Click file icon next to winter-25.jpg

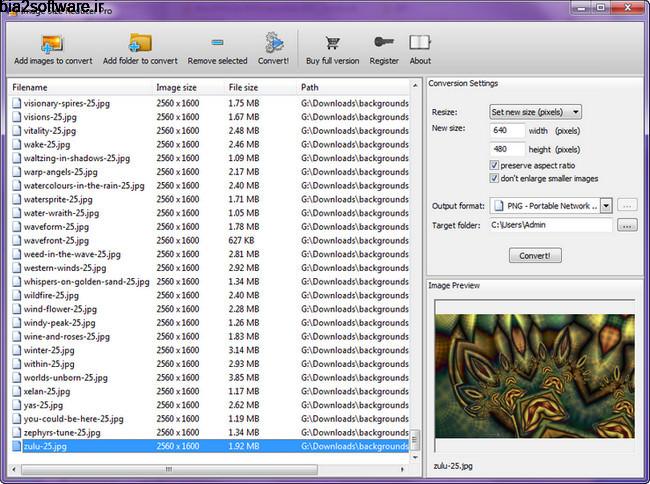click(17, 350)
